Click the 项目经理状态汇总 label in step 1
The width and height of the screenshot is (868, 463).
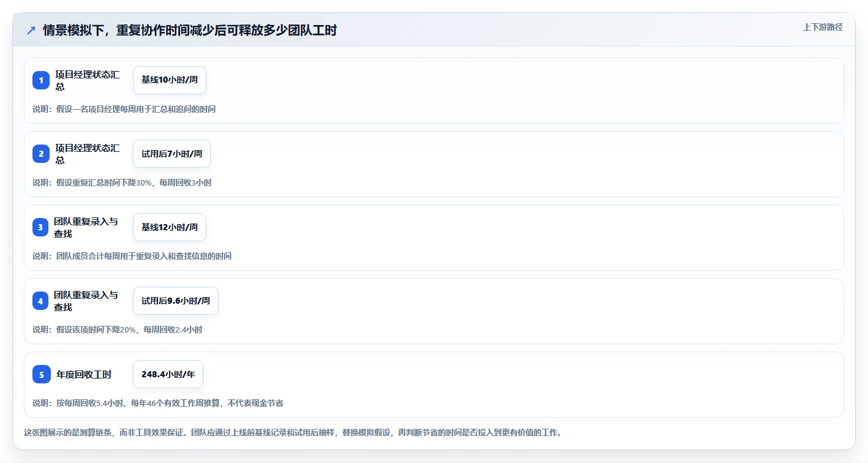click(x=88, y=80)
